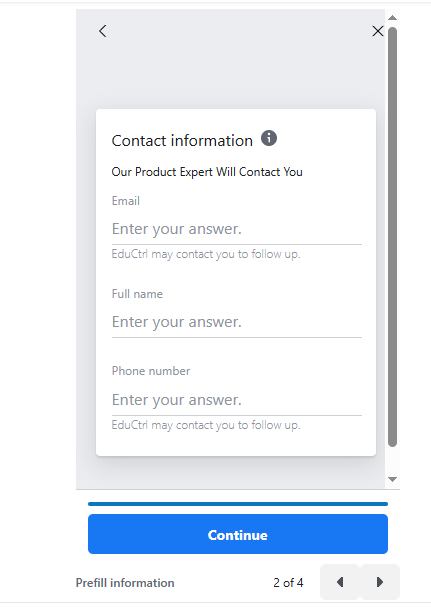
Task: Click the Full name label text
Action: tap(137, 294)
